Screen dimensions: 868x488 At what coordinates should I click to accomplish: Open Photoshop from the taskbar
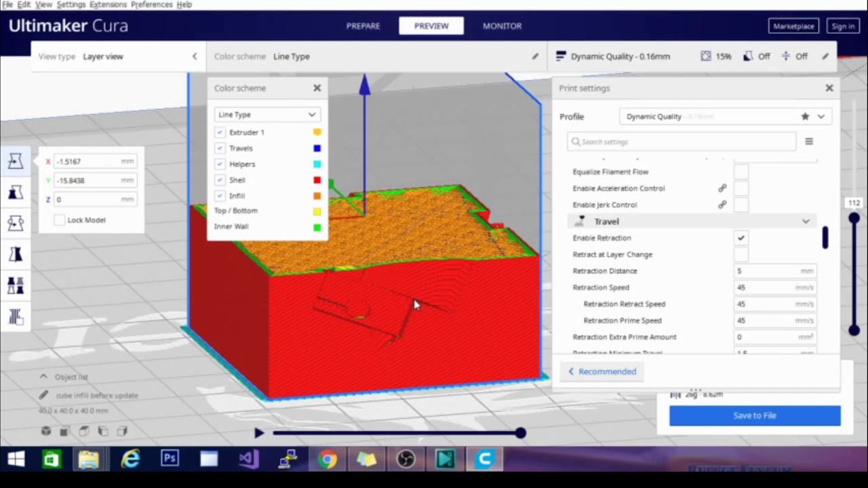pos(170,460)
